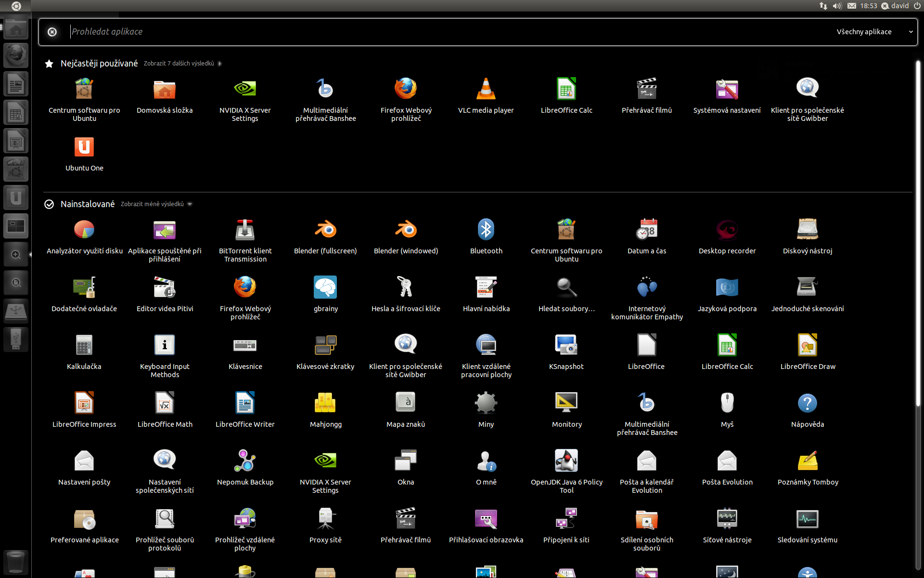
Task: Launch BitTorrent klient Transmission
Action: click(245, 240)
